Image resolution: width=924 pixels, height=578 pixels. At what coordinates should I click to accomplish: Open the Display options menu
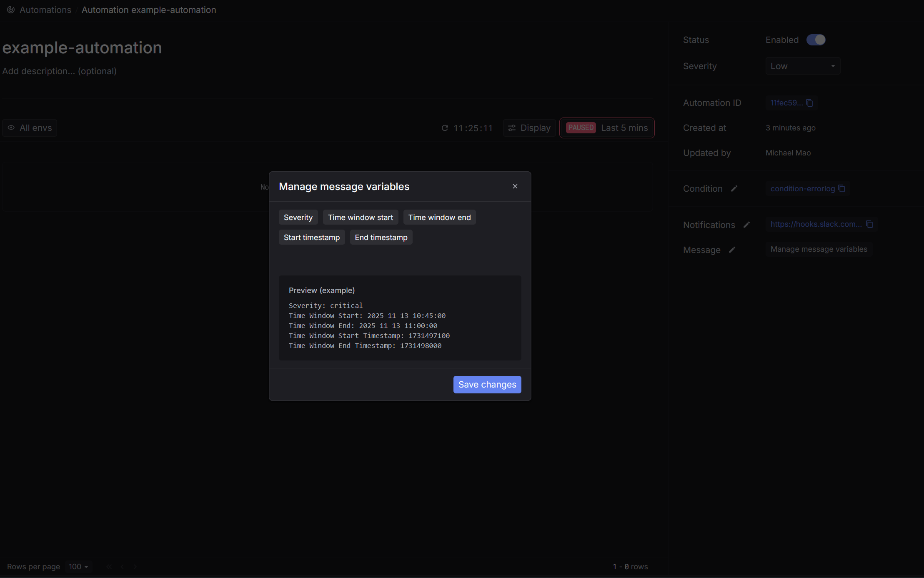click(529, 128)
